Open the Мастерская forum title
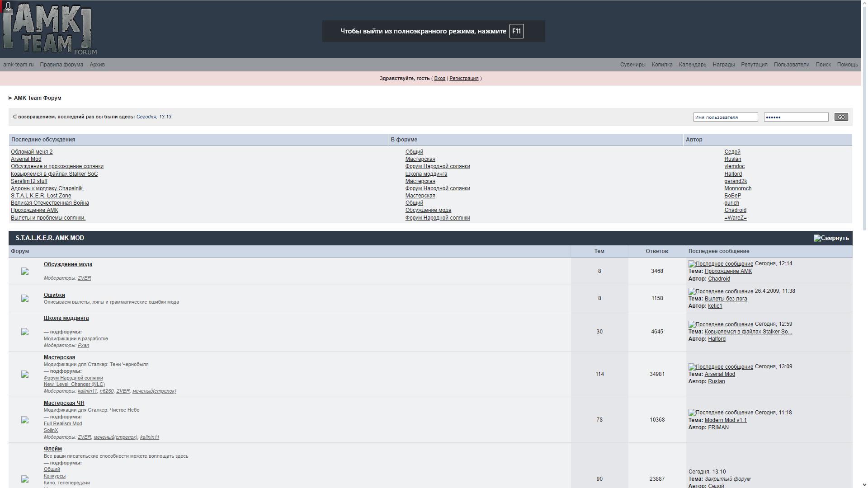Image resolution: width=868 pixels, height=488 pixels. tap(59, 357)
